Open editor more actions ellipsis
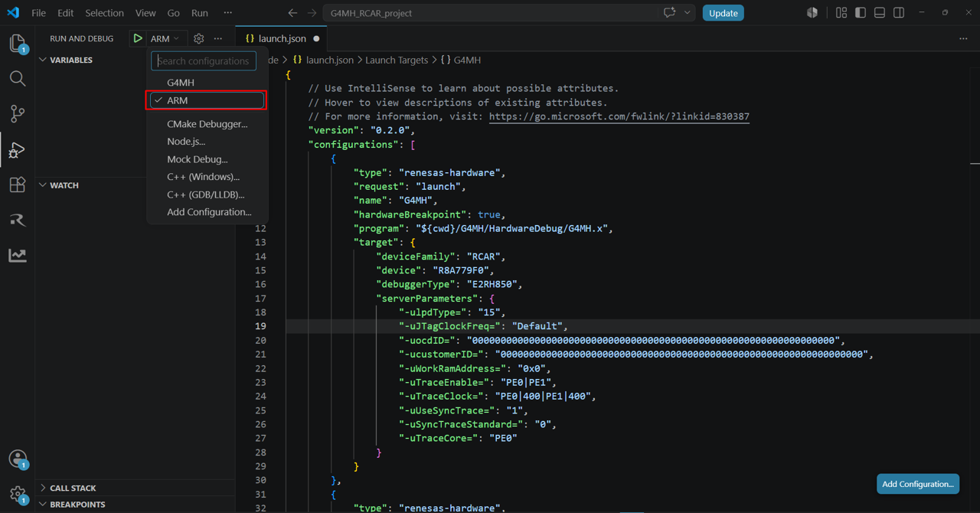 tap(963, 38)
